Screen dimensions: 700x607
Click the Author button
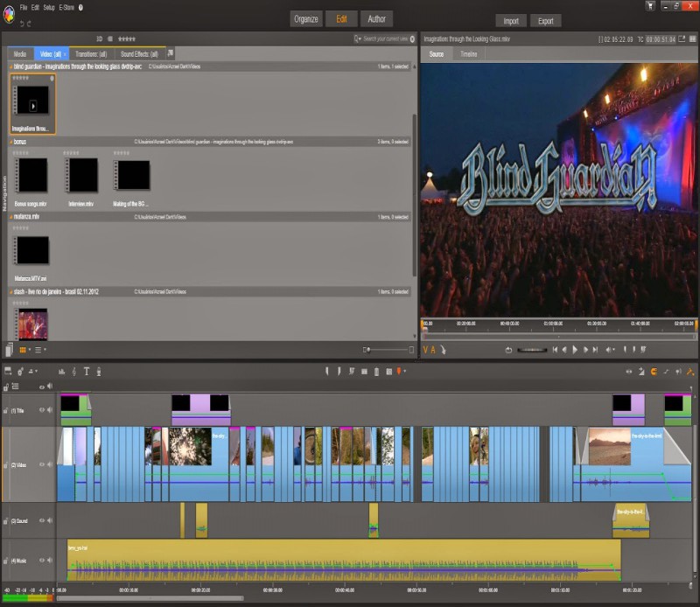click(377, 19)
